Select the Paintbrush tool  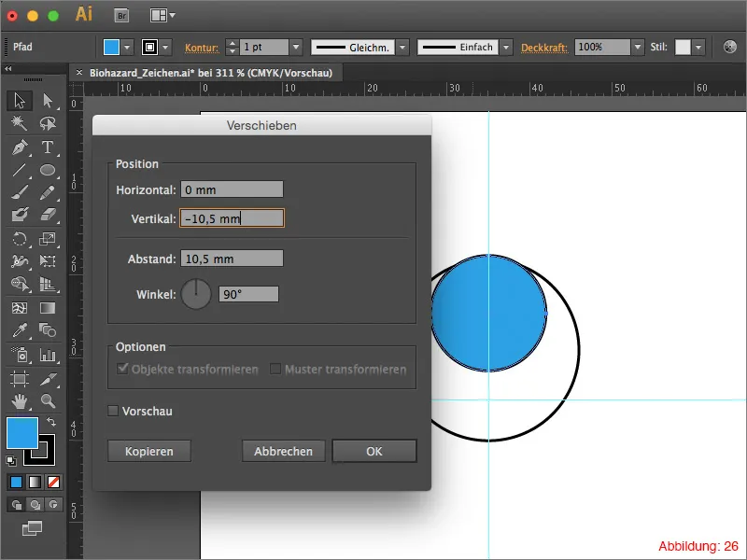(20, 192)
